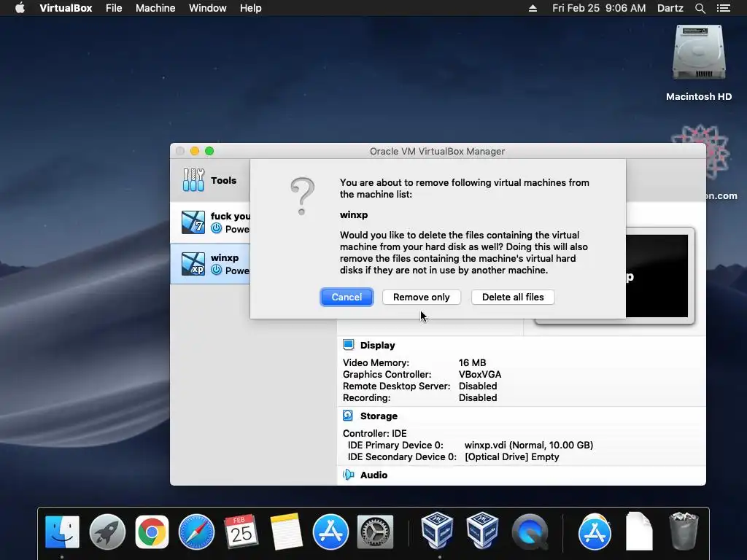The height and width of the screenshot is (560, 747).
Task: Click the Storage section icon
Action: click(x=348, y=416)
